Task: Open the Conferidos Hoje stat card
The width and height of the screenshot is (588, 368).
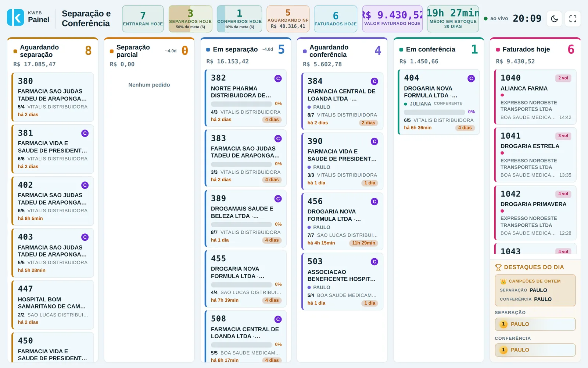Action: click(239, 19)
